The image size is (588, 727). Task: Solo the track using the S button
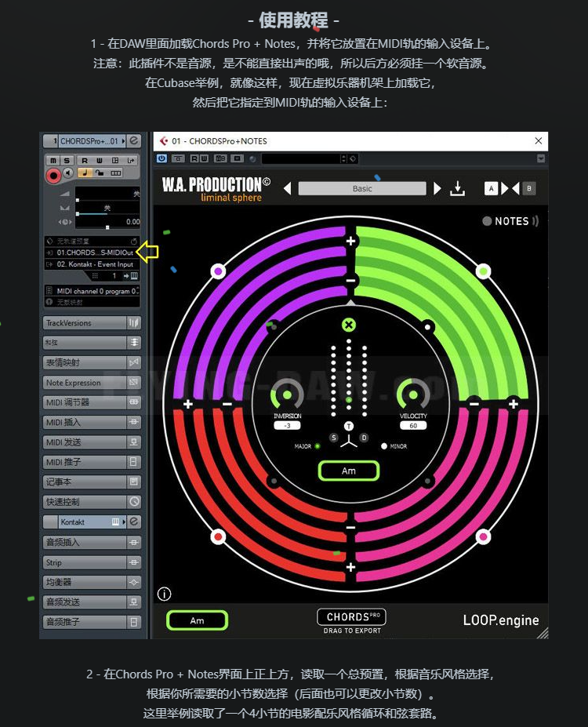[67, 160]
